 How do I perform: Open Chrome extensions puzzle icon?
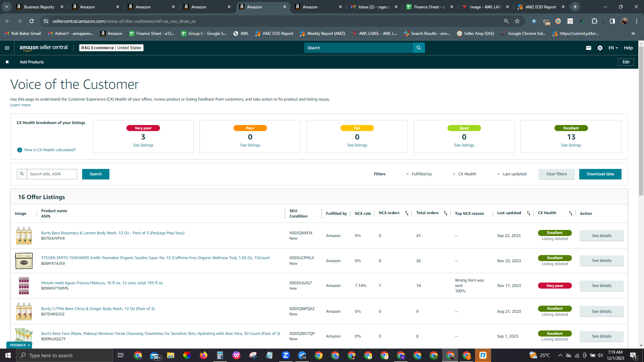[594, 21]
